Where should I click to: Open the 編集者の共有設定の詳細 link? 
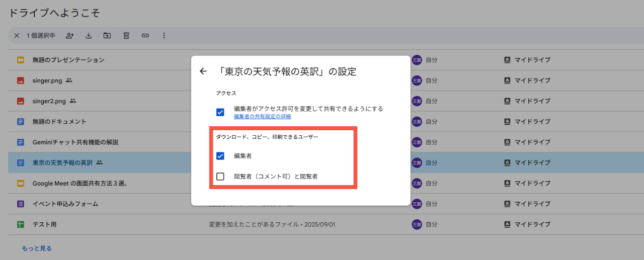(262, 117)
